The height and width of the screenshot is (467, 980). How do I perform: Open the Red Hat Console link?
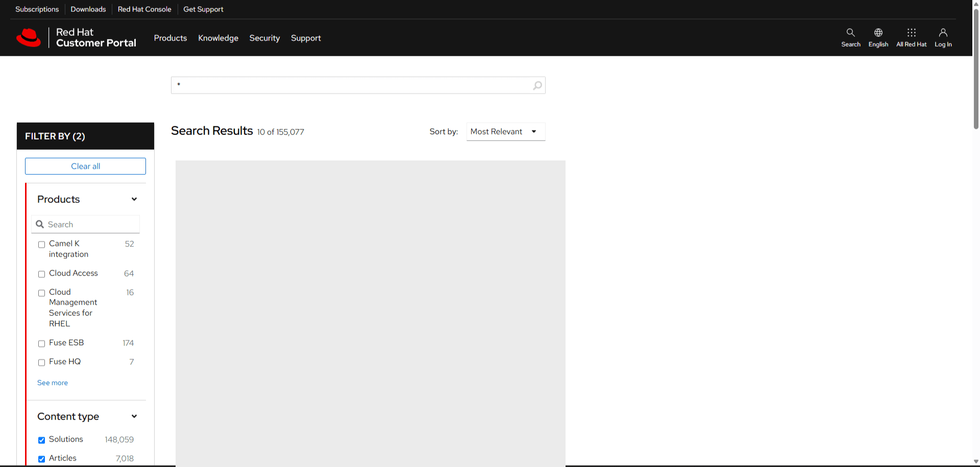click(x=144, y=9)
